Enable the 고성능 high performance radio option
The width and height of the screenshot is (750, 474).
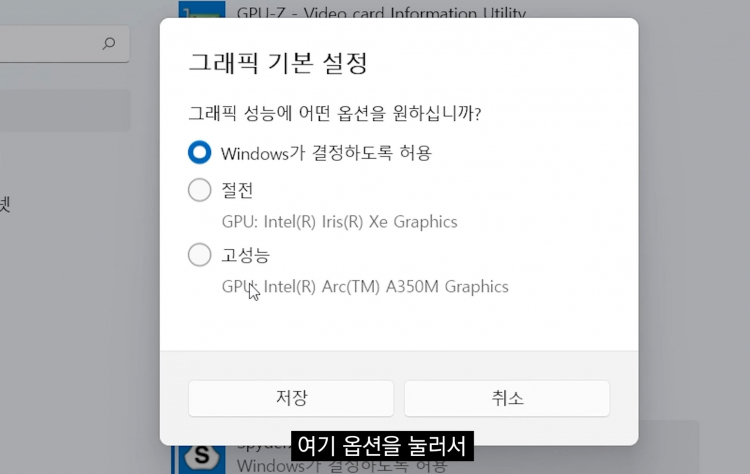pyautogui.click(x=200, y=255)
